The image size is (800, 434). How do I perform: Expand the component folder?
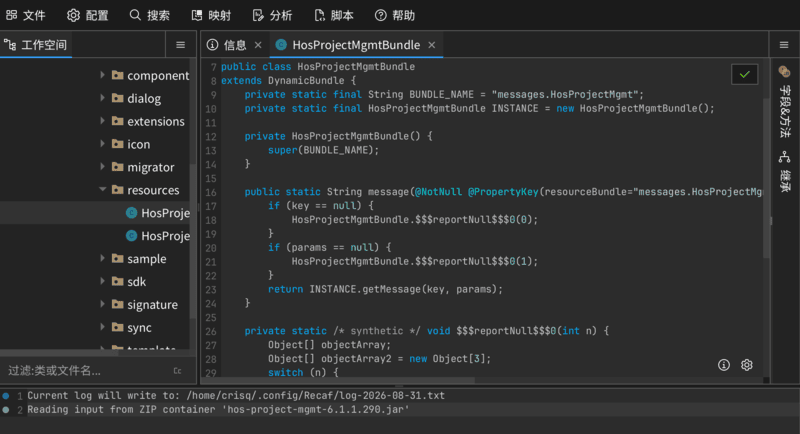(103, 75)
